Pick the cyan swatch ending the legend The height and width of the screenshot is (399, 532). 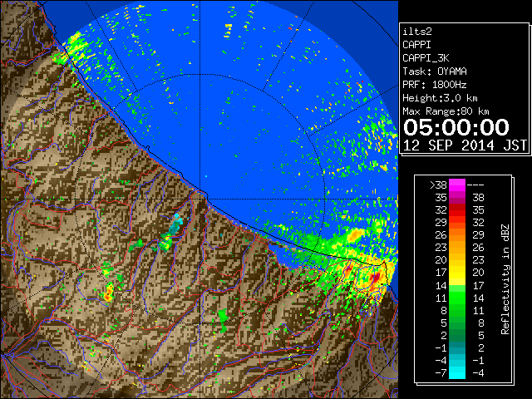pyautogui.click(x=457, y=373)
